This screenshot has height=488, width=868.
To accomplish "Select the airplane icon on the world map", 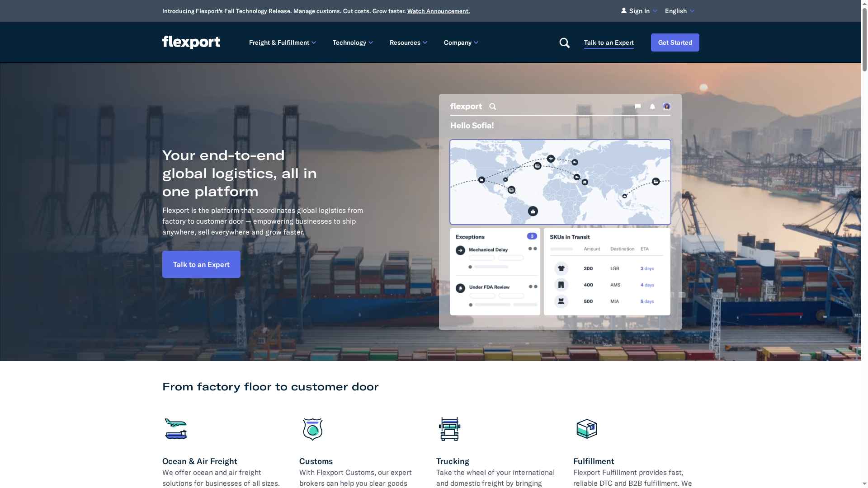I will click(551, 159).
